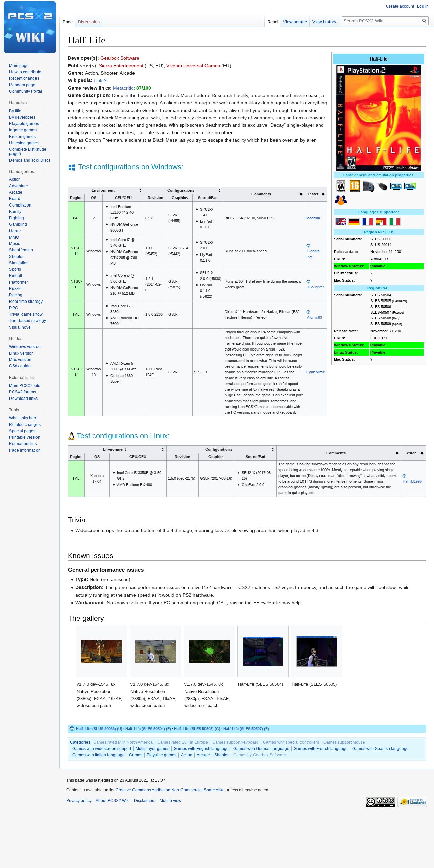The height and width of the screenshot is (868, 434).
Task: Click the forum icon above kamild1996
Action: coord(404,476)
